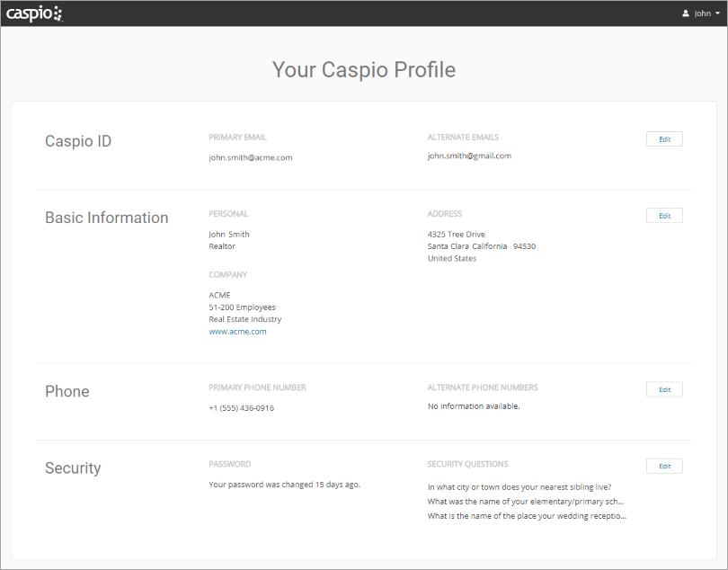
Task: Click primary email john.smith@acme.com
Action: 250,157
